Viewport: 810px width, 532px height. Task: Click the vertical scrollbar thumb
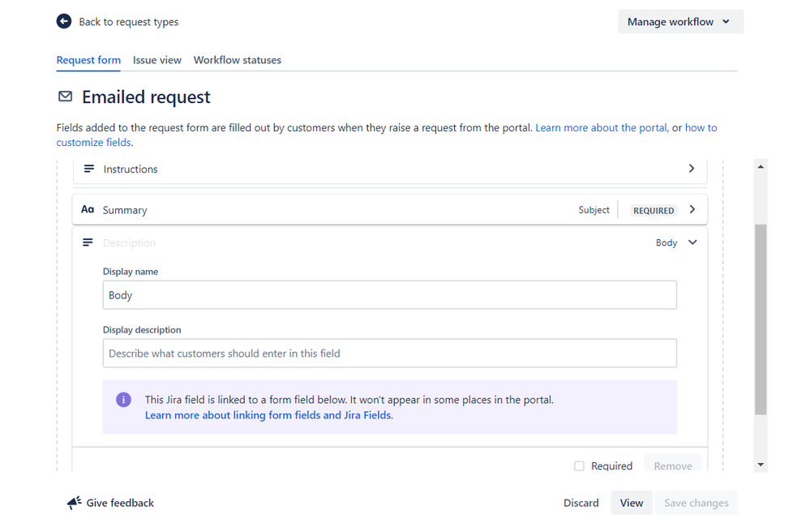coord(760,320)
